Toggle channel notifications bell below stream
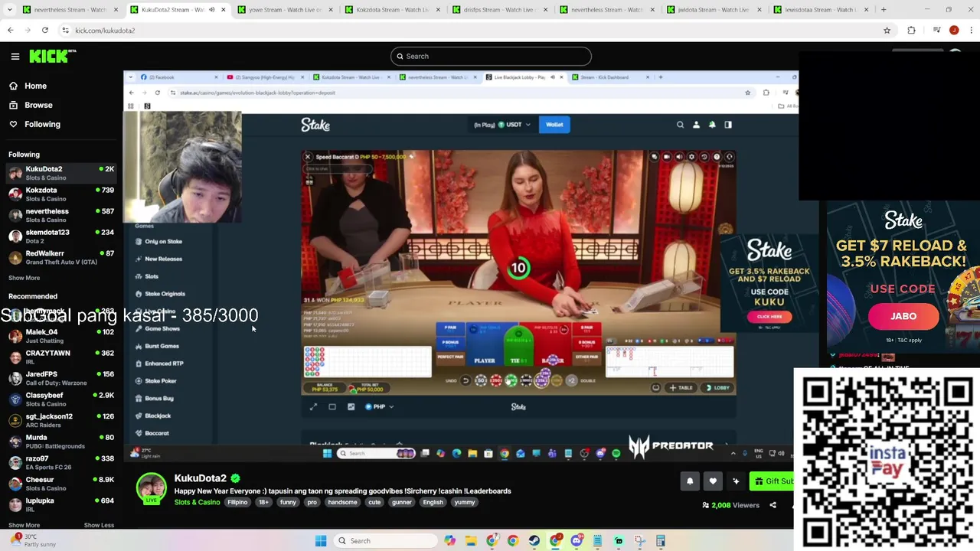Viewport: 980px width, 551px height. point(690,481)
